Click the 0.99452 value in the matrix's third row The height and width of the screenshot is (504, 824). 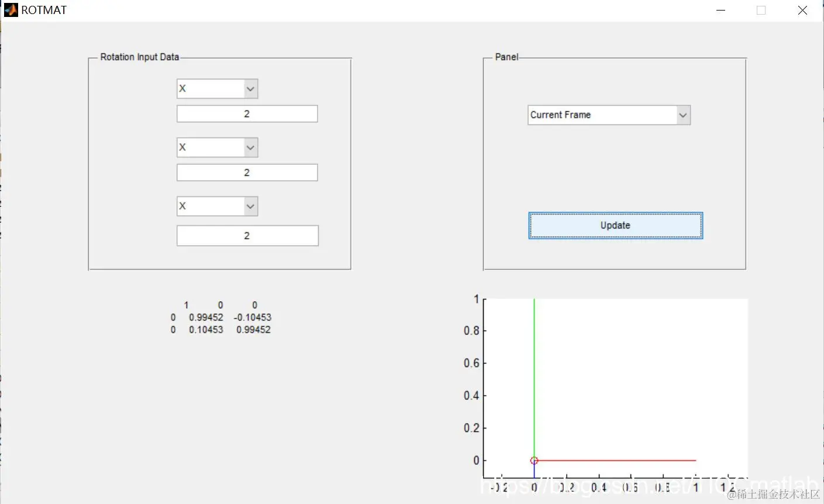(x=253, y=330)
